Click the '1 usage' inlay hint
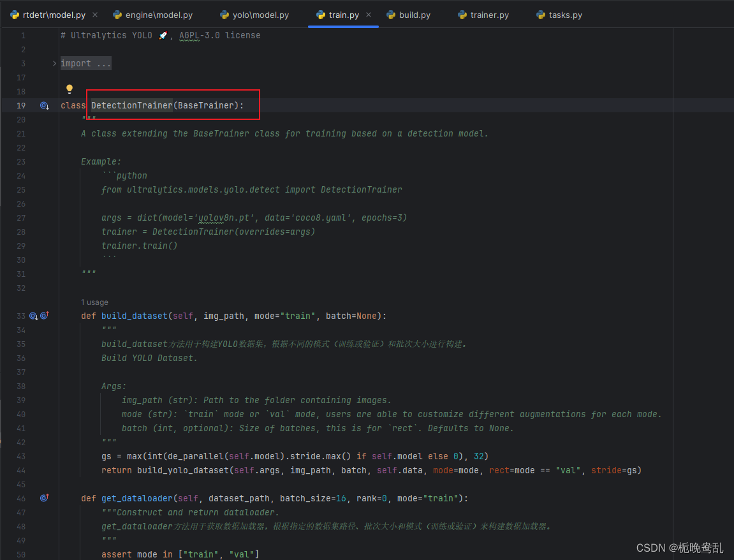This screenshot has width=734, height=560. (94, 302)
